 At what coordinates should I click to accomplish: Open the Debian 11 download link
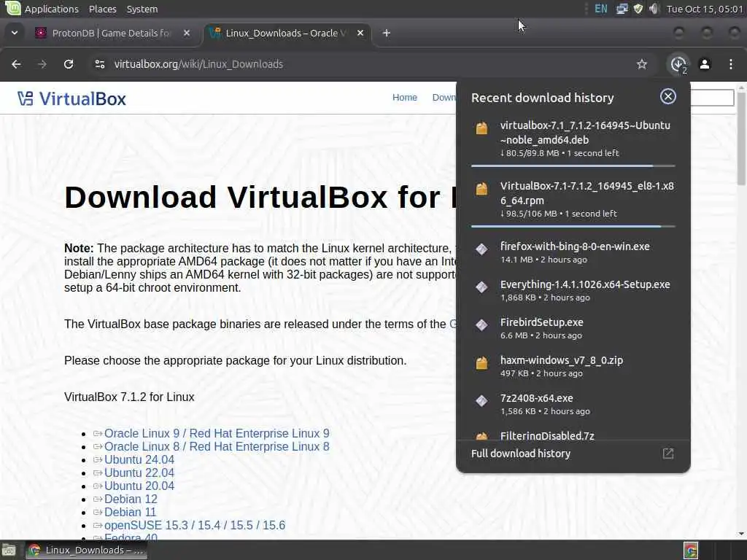[x=130, y=512]
